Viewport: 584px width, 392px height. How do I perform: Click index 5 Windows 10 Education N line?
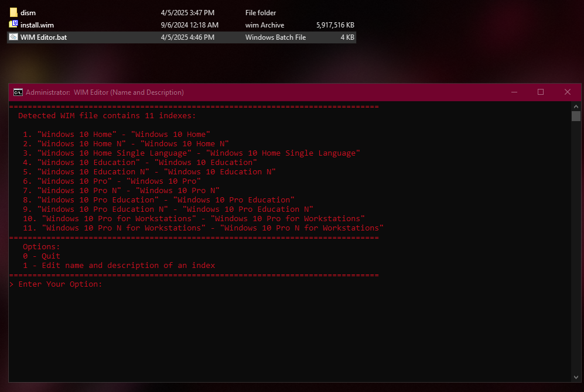tap(149, 171)
